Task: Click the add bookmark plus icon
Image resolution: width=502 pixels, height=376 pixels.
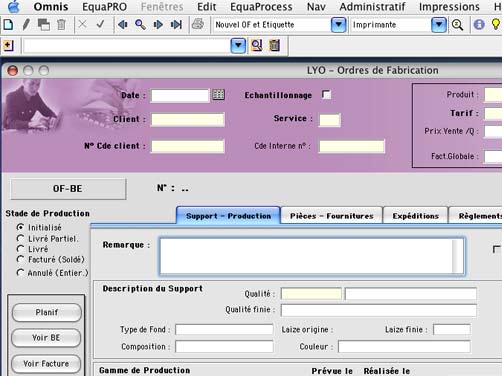Action: 8,45
